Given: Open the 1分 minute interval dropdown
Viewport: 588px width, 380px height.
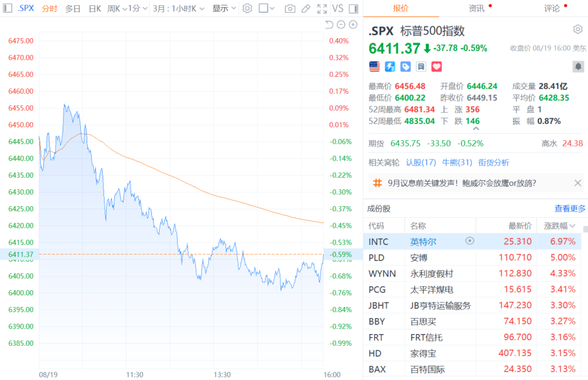Looking at the screenshot, I should click(x=138, y=8).
